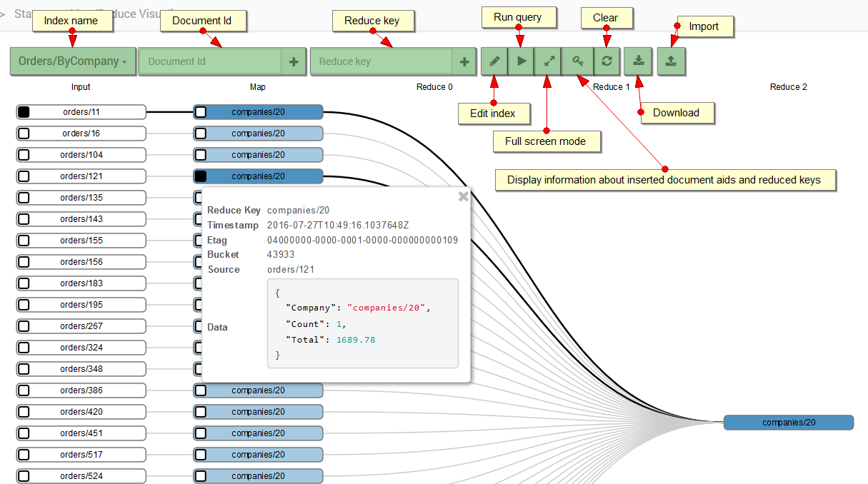868x484 pixels.
Task: Clear the visualization with refresh icon
Action: pos(606,61)
